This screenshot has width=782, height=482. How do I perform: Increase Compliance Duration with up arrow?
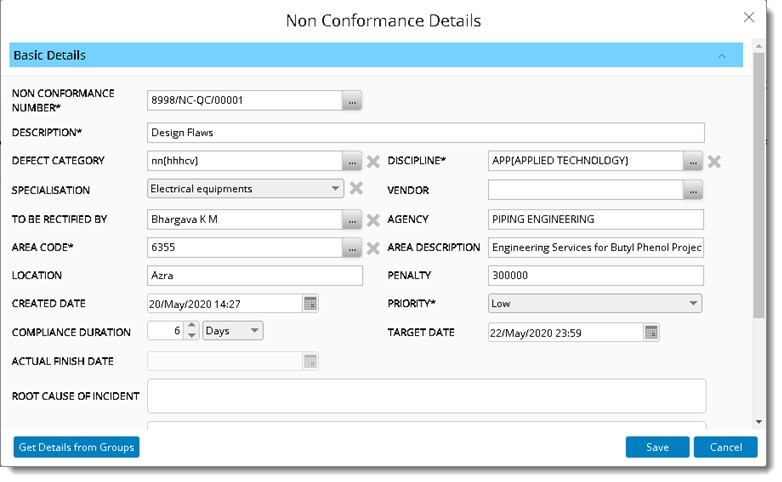(192, 326)
